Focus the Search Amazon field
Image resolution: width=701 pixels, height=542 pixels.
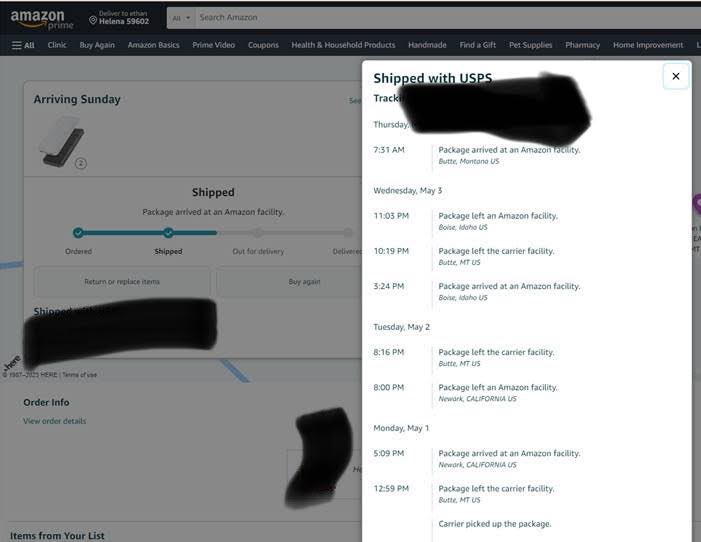pos(448,18)
